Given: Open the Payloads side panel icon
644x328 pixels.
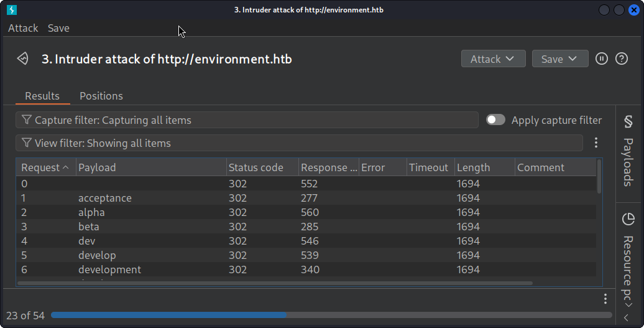Looking at the screenshot, I should point(628,121).
